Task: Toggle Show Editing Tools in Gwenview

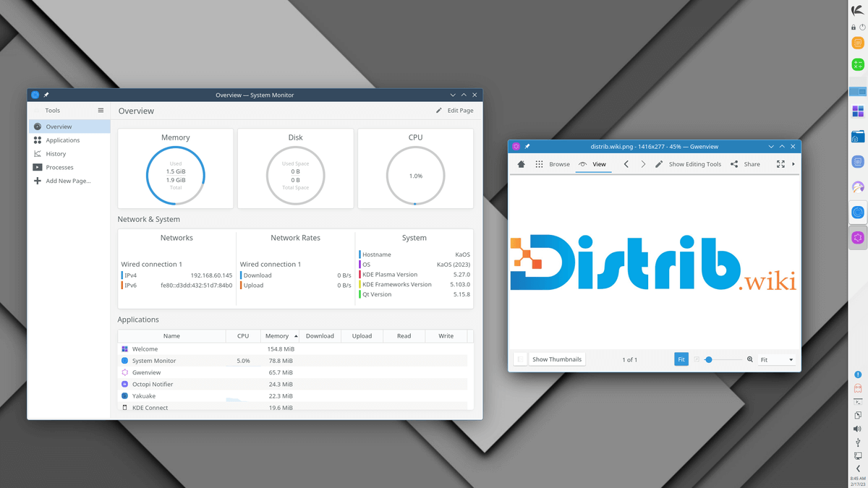Action: [688, 164]
